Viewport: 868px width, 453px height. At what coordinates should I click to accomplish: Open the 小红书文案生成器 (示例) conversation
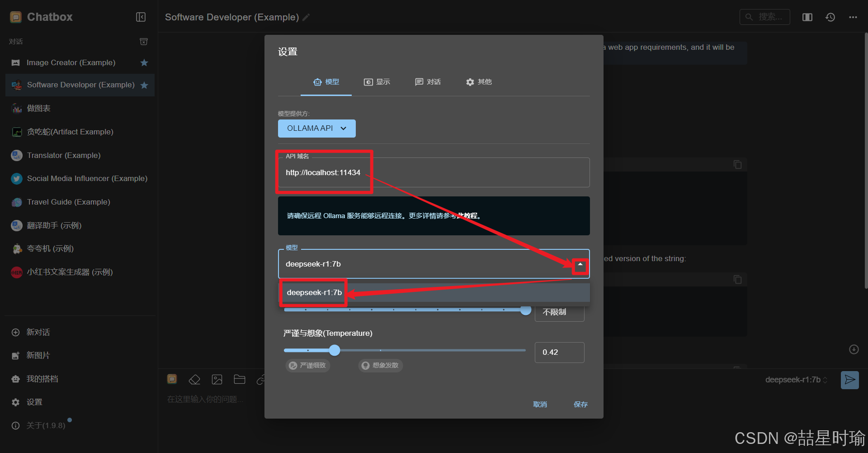point(80,272)
